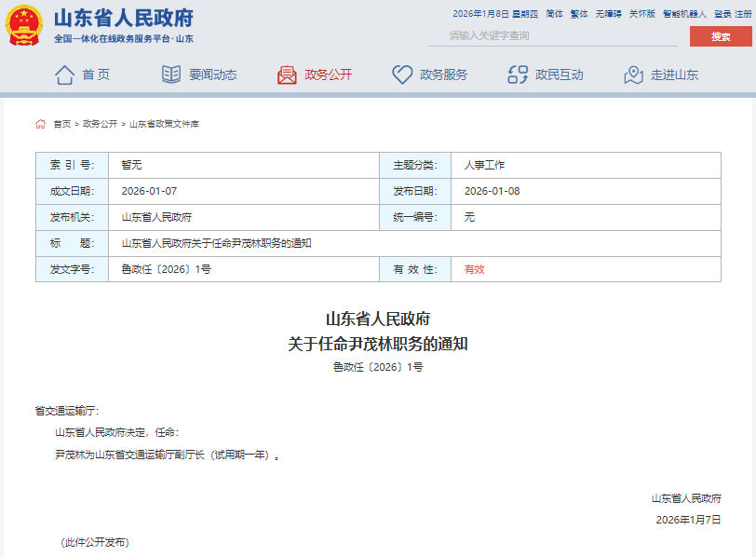756x557 pixels.
Task: Click the house icon beside 首页 in navigation
Action: click(x=64, y=75)
